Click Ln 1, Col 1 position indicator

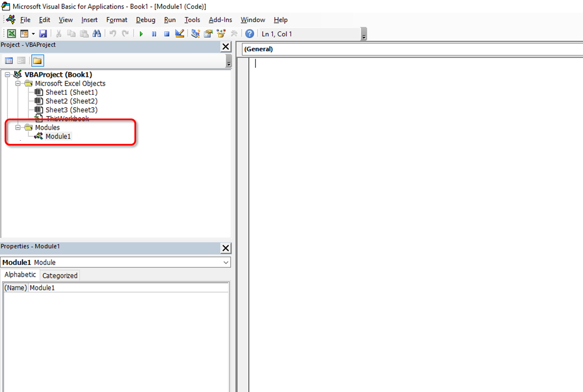pos(277,34)
